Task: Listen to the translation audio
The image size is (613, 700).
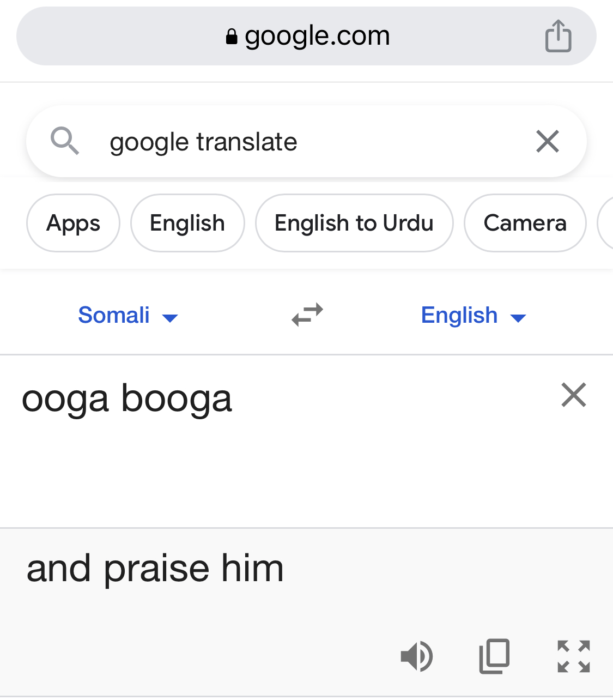Action: click(x=417, y=656)
